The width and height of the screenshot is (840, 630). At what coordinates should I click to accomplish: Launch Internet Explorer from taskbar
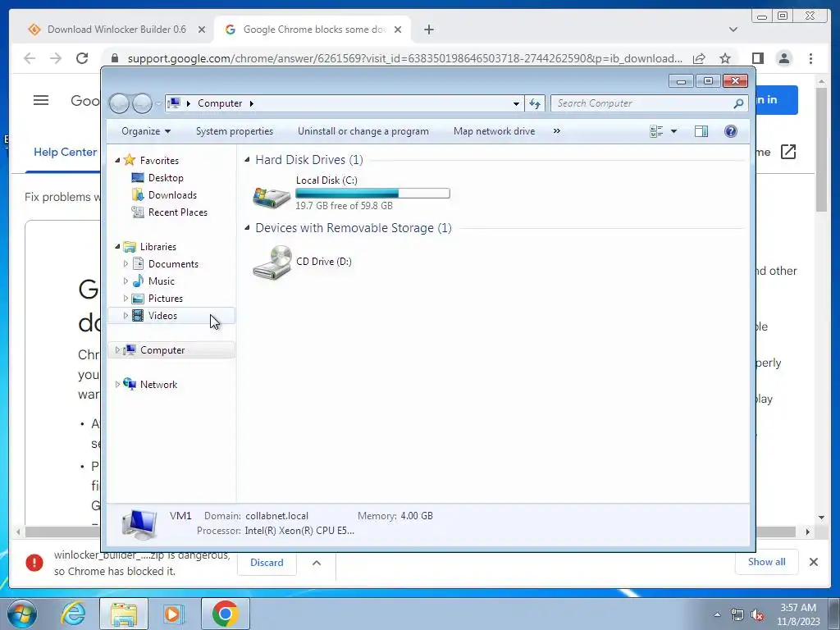(x=73, y=614)
